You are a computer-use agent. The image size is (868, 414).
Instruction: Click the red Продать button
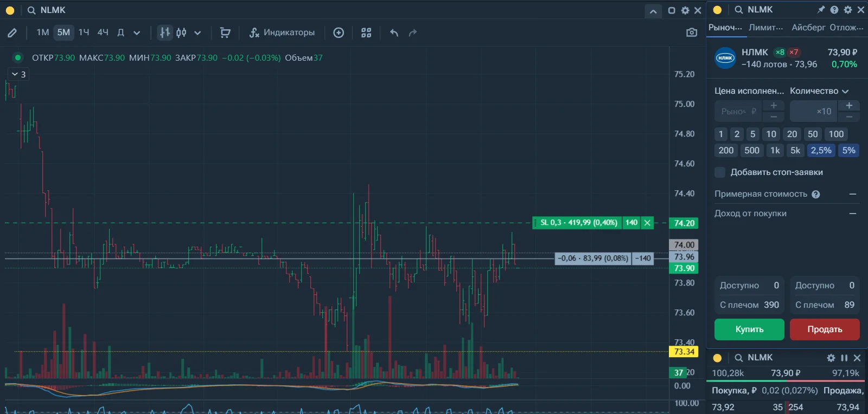click(x=825, y=329)
